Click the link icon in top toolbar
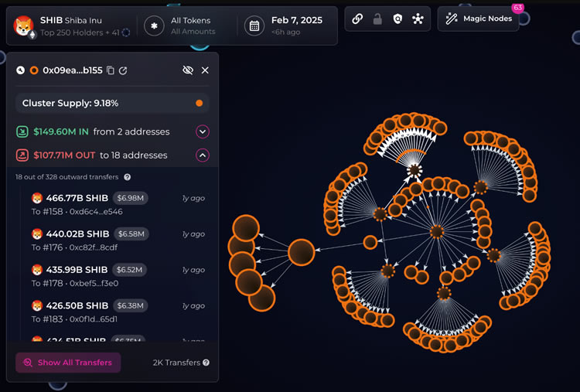Image resolution: width=580 pixels, height=392 pixels. 357,19
